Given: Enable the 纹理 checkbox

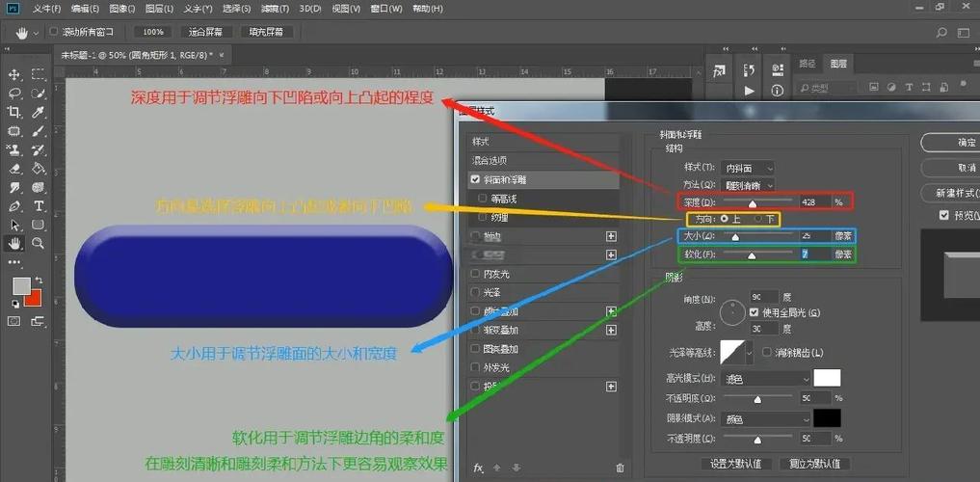Looking at the screenshot, I should point(482,218).
